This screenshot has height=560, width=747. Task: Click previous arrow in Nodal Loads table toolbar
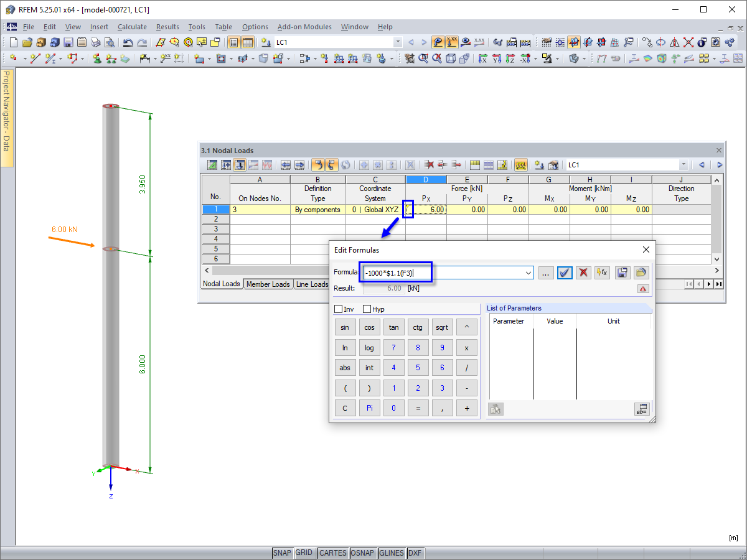click(x=702, y=165)
